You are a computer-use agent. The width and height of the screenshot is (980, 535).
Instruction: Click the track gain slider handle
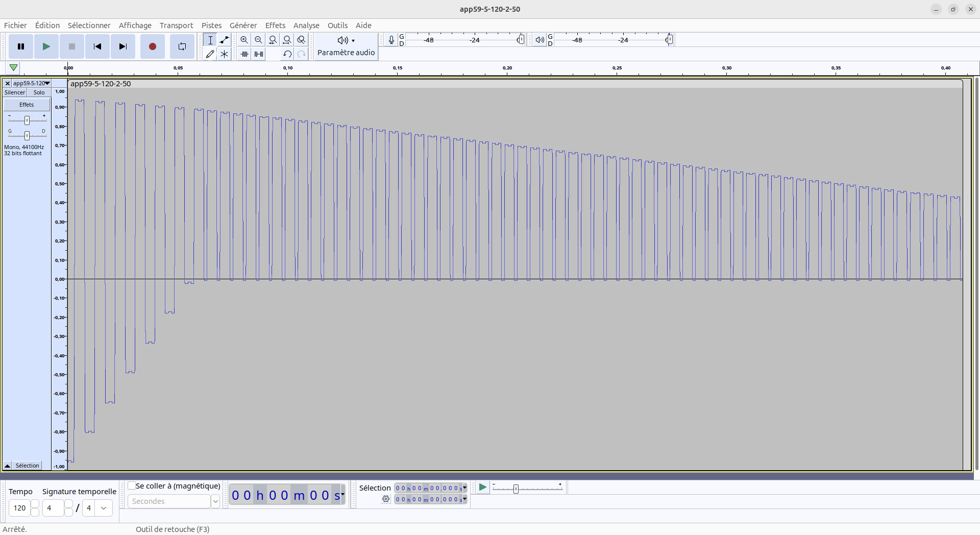click(x=27, y=120)
